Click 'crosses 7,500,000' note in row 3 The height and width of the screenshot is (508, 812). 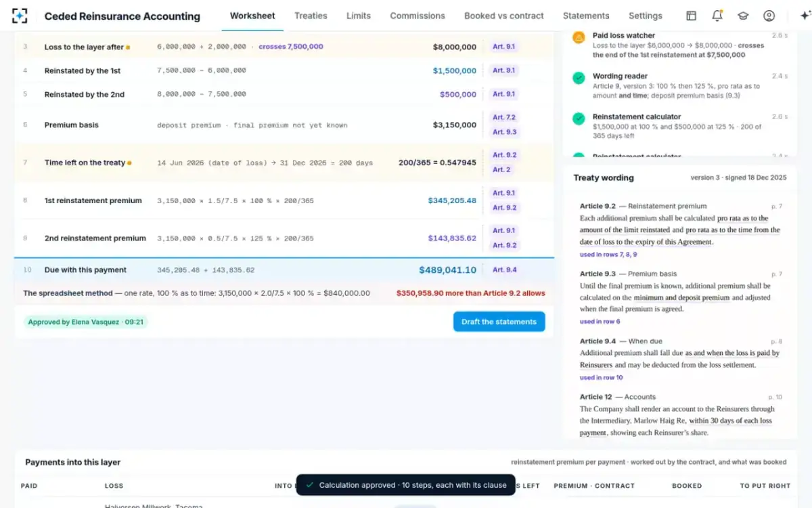(x=291, y=47)
